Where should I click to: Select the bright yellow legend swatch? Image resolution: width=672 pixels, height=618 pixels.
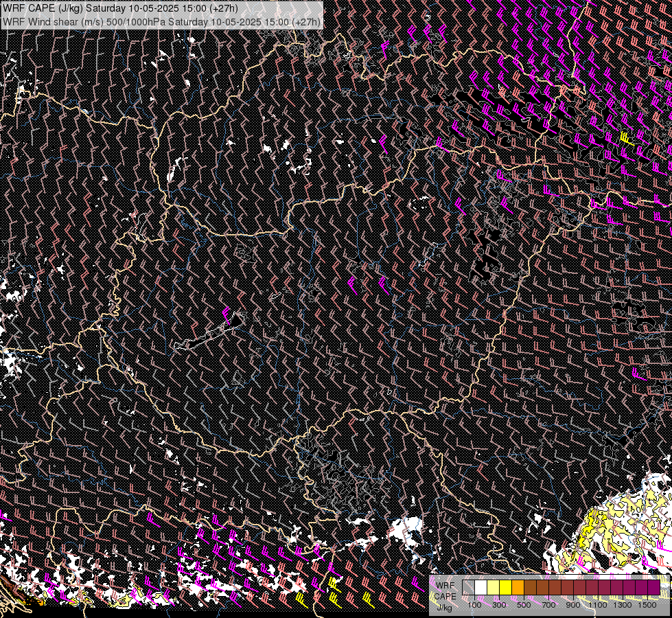tap(506, 588)
